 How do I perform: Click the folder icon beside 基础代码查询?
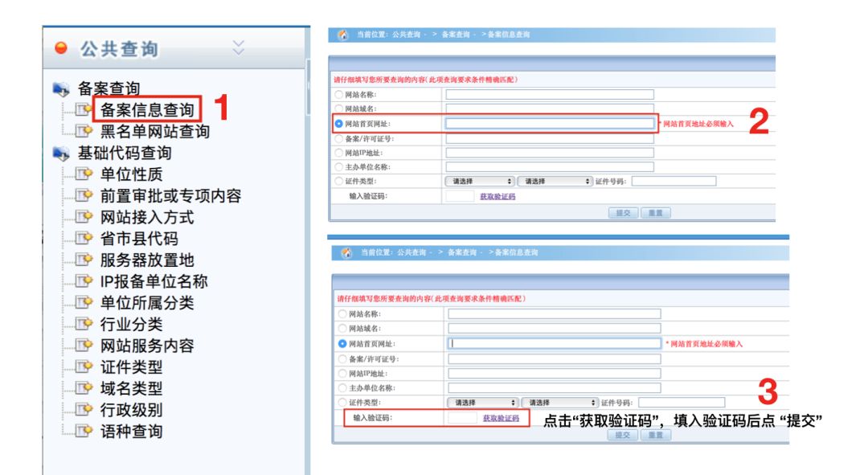coord(61,153)
